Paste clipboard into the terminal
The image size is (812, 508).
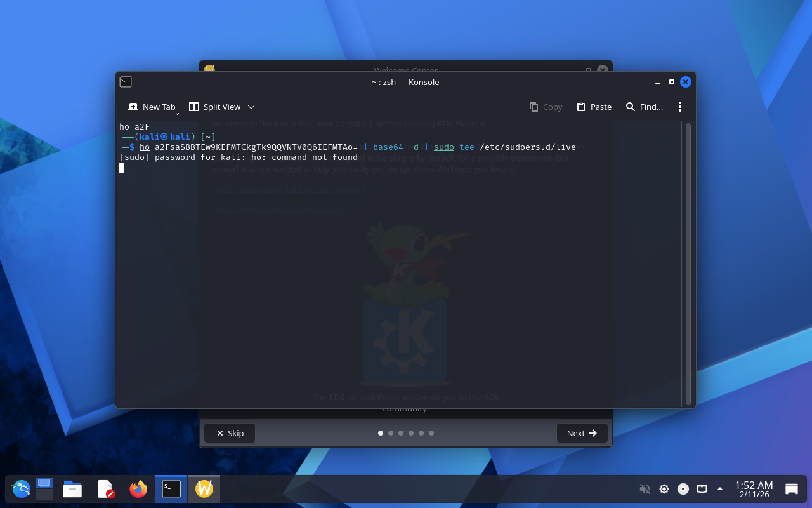[594, 107]
